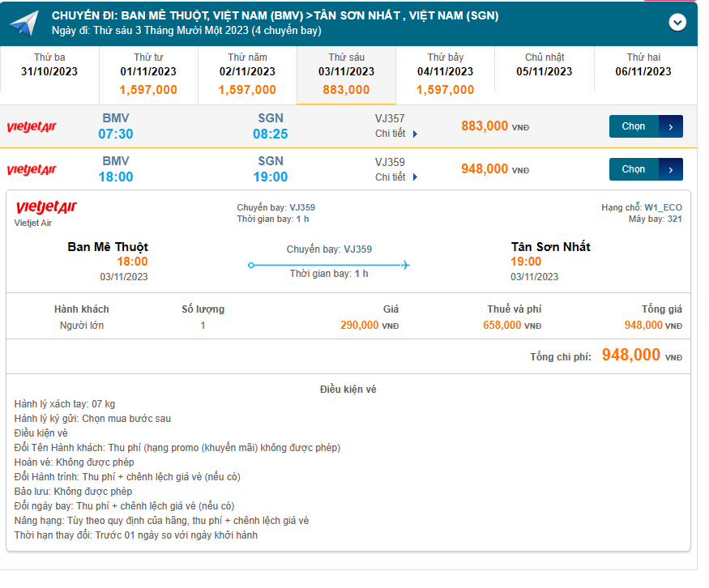Click the paper plane icon in header
Viewport: 709px width, 588px height.
(x=23, y=23)
